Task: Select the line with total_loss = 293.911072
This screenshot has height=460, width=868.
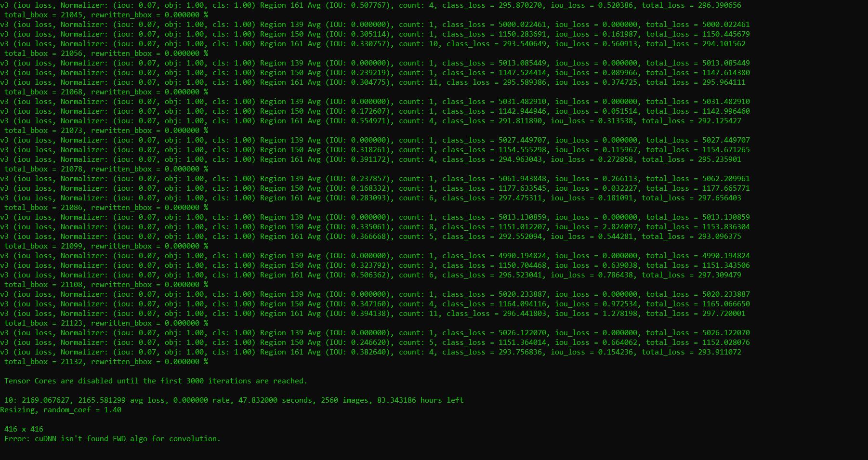Action: [x=370, y=352]
